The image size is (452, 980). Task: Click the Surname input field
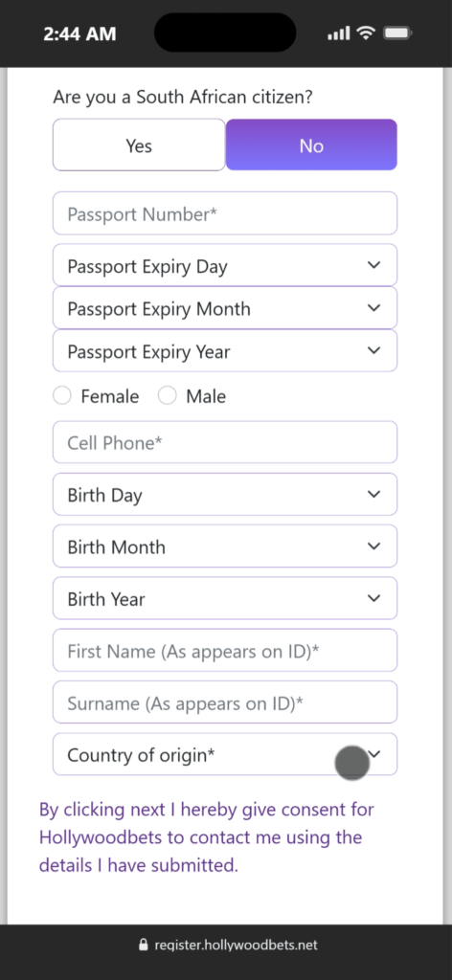coord(225,702)
